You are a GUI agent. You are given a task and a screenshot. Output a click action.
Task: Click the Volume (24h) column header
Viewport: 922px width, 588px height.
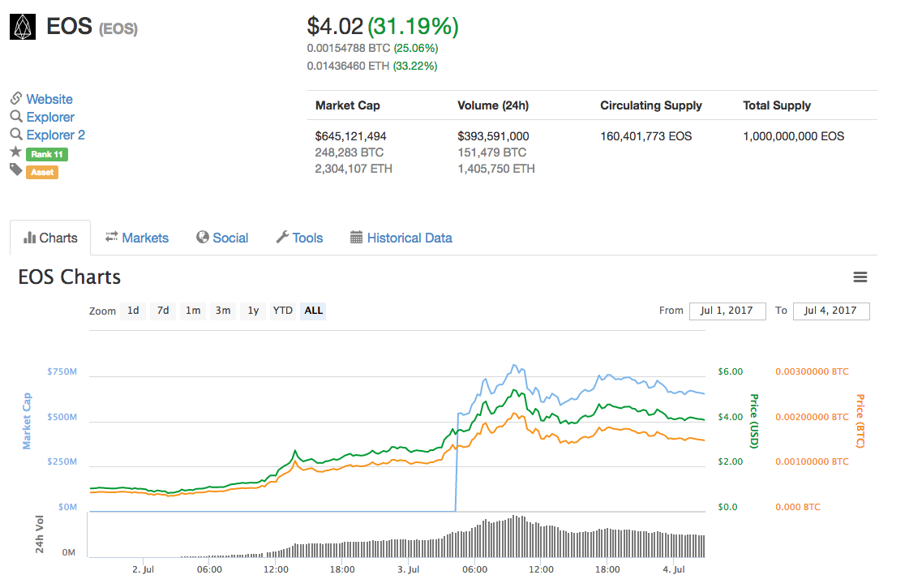point(493,105)
